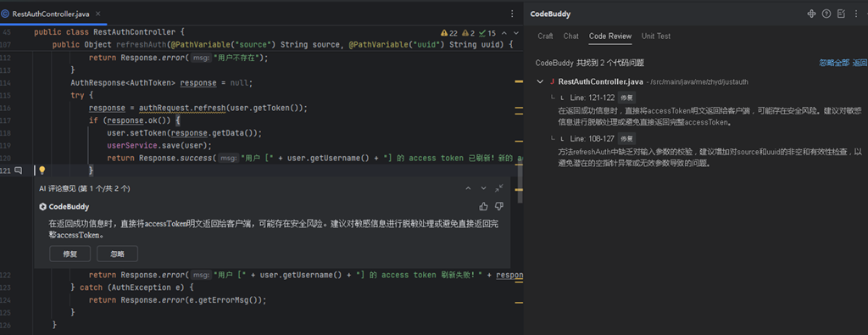Collapse the RestAuthController.java issue tree
This screenshot has height=335, width=868.
coord(540,82)
